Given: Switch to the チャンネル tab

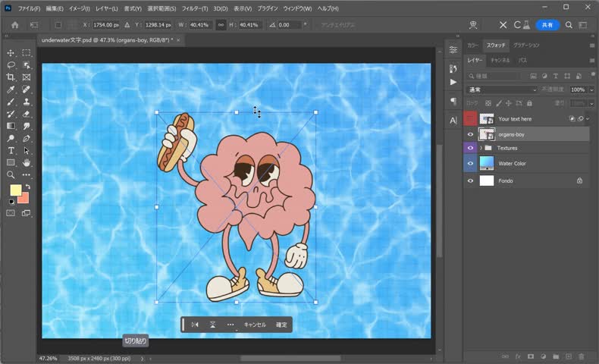Looking at the screenshot, I should pyautogui.click(x=500, y=60).
